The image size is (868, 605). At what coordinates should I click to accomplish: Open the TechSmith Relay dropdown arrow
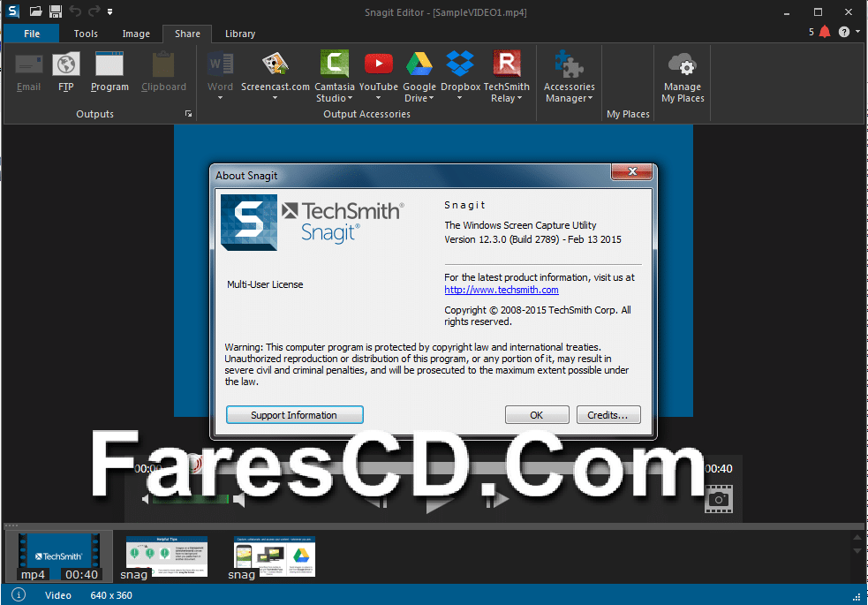pyautogui.click(x=519, y=98)
